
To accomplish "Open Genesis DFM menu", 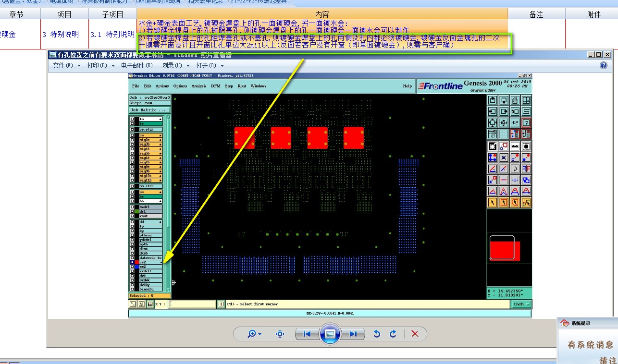I will [x=216, y=86].
